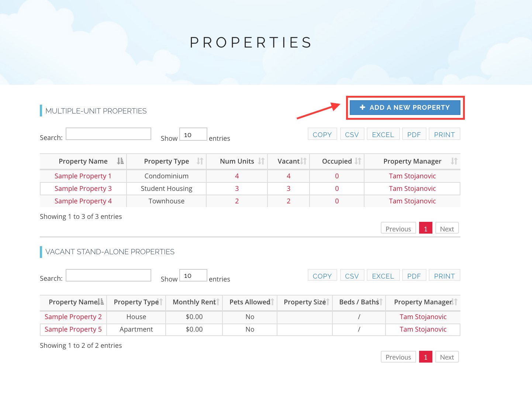The height and width of the screenshot is (395, 532).
Task: Sort stand-alone table by Property Type icon
Action: click(x=160, y=302)
